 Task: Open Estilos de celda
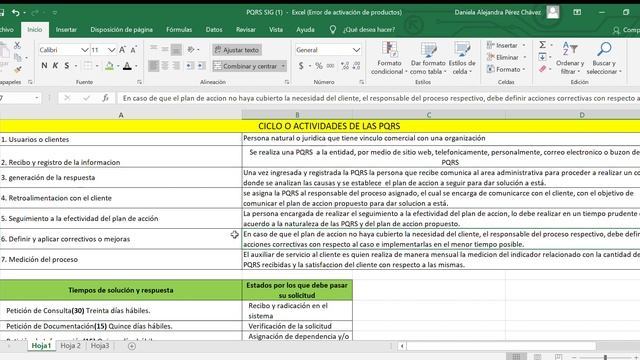click(x=462, y=58)
